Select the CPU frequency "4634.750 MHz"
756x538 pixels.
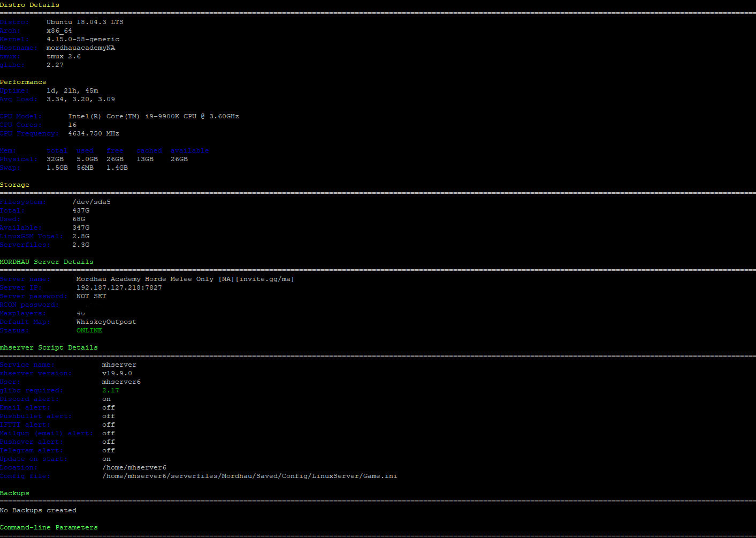pos(94,133)
